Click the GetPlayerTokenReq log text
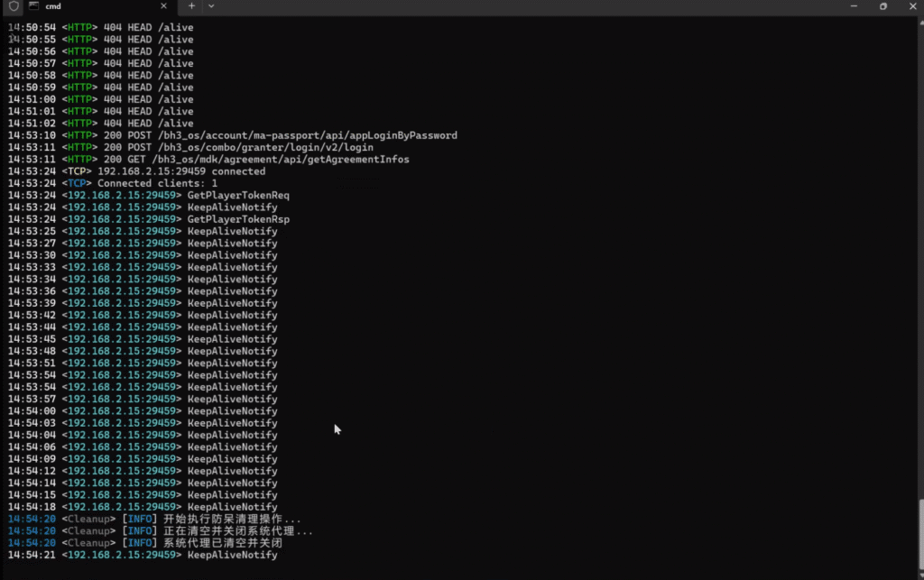Screen dimensions: 924x580 (x=238, y=196)
